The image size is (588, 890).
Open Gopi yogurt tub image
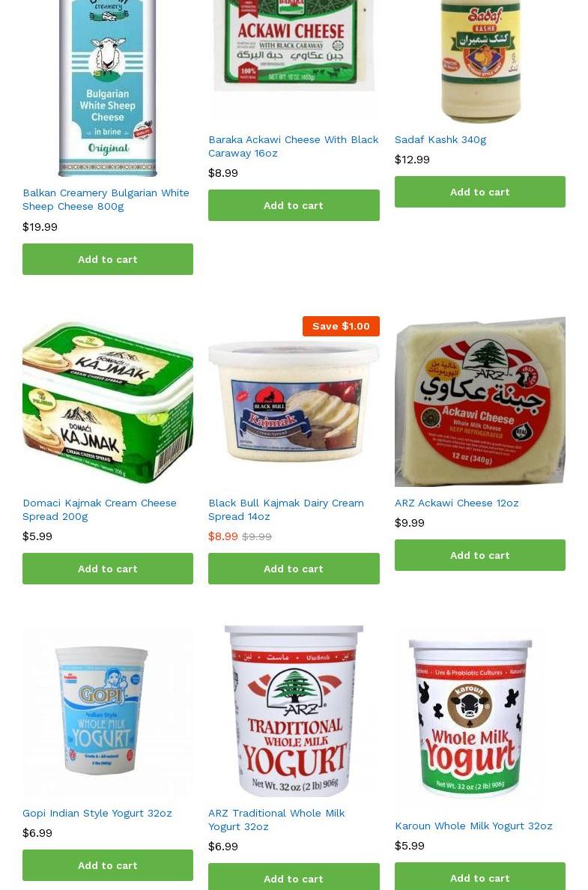(x=108, y=711)
